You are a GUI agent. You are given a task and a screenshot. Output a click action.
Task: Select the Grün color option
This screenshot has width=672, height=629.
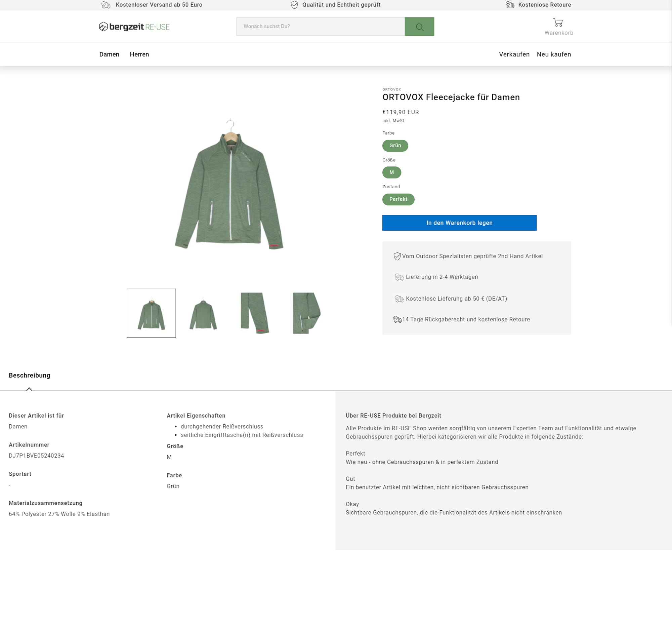395,146
